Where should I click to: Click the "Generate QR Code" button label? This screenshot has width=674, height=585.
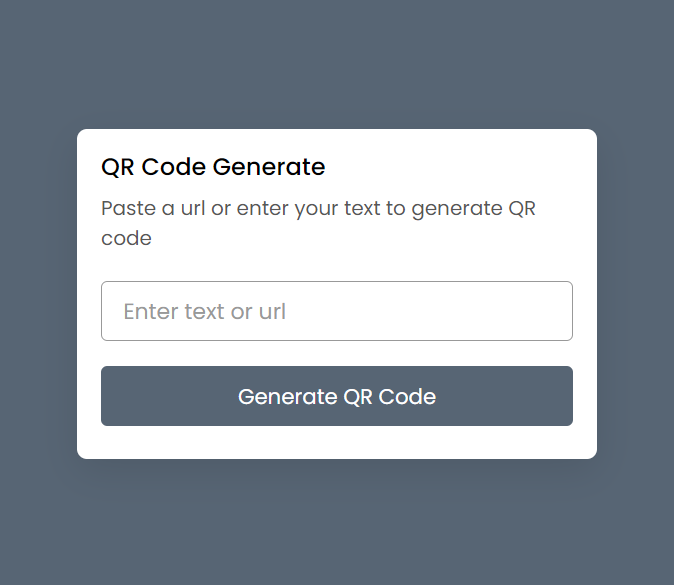point(336,396)
